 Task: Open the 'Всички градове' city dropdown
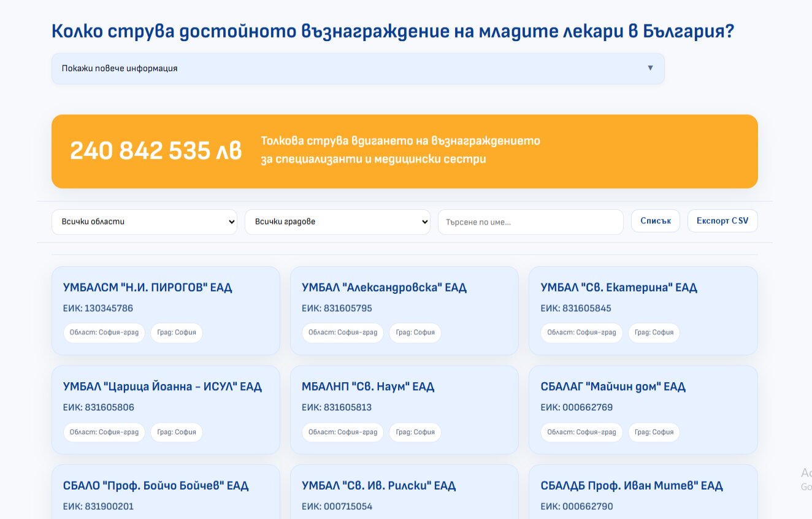[337, 221]
